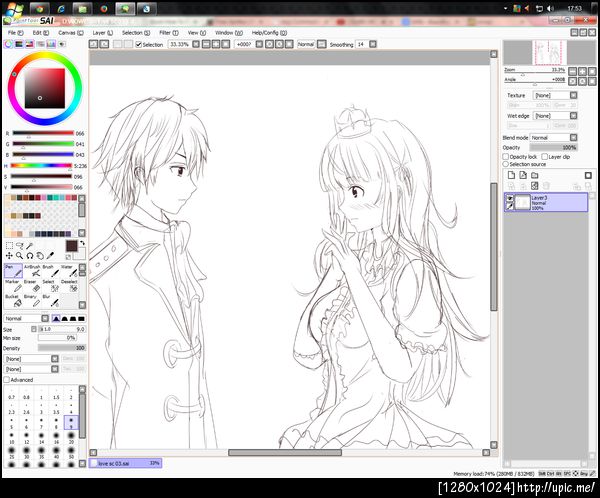Select the Select brush tool
The width and height of the screenshot is (600, 498).
tap(51, 286)
